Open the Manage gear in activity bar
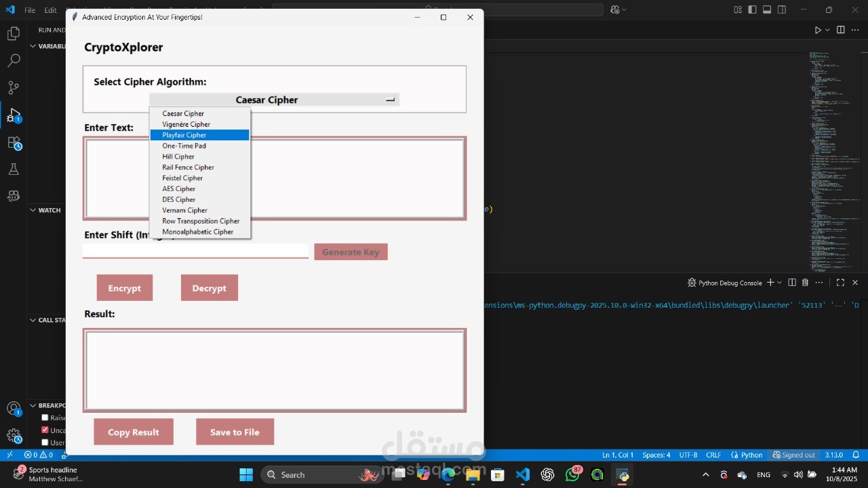Viewport: 868px width, 488px height. coord(14,436)
